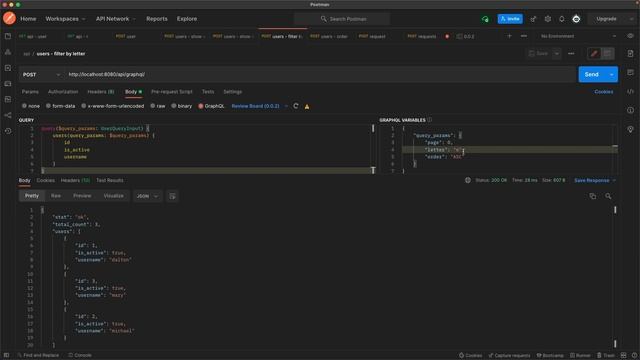Switch to the Pre-request Script tab
The width and height of the screenshot is (640, 360).
click(x=171, y=92)
